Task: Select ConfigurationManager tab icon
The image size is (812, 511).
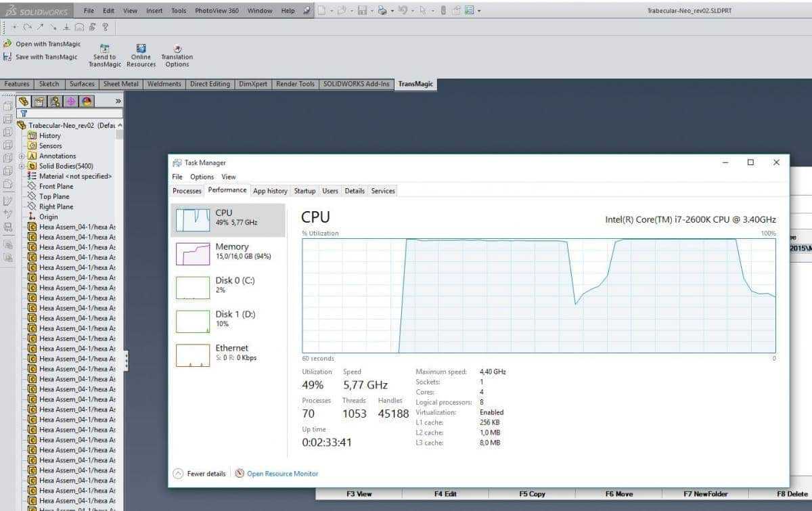Action: point(55,101)
